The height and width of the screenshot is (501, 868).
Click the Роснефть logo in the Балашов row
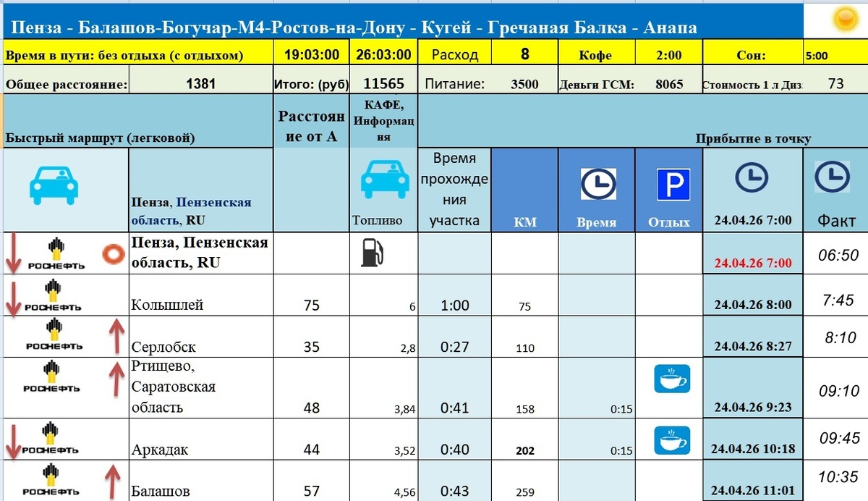point(52,481)
